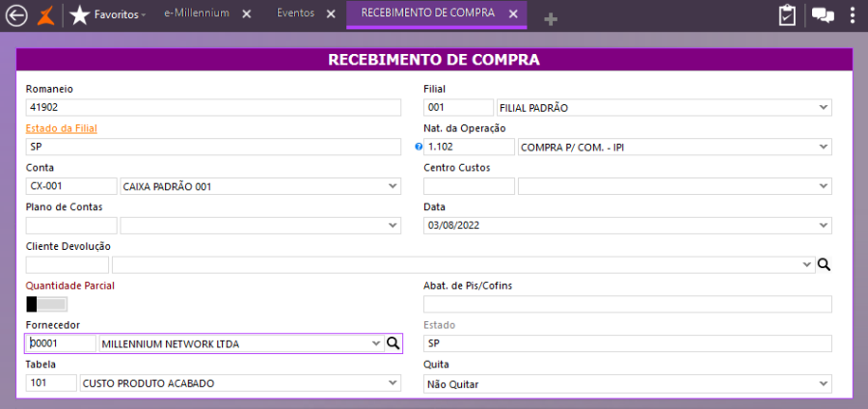
Task: Open the chat messages icon
Action: [x=823, y=14]
